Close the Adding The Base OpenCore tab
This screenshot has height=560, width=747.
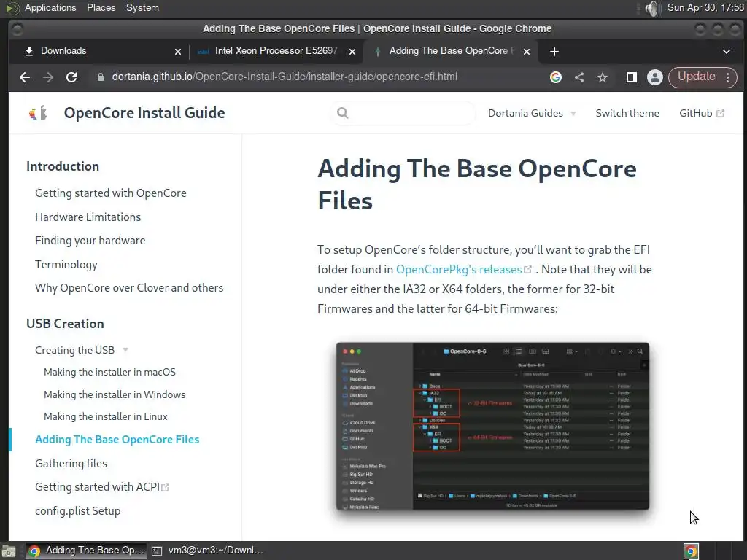[x=527, y=52]
